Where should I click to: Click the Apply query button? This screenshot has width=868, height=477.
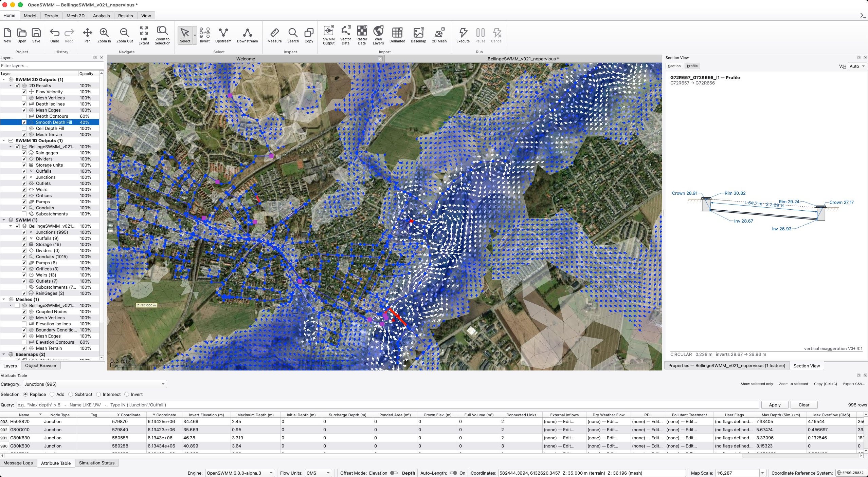pos(775,405)
